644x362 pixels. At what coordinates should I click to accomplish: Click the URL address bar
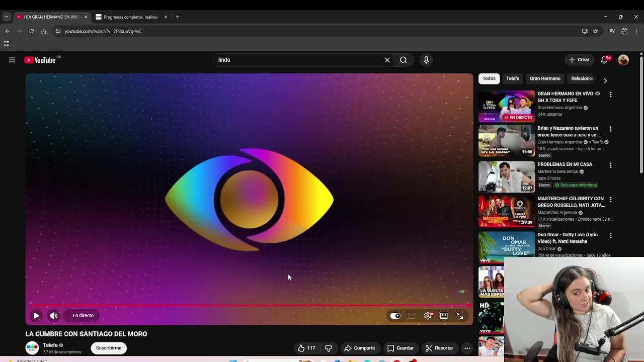click(322, 31)
